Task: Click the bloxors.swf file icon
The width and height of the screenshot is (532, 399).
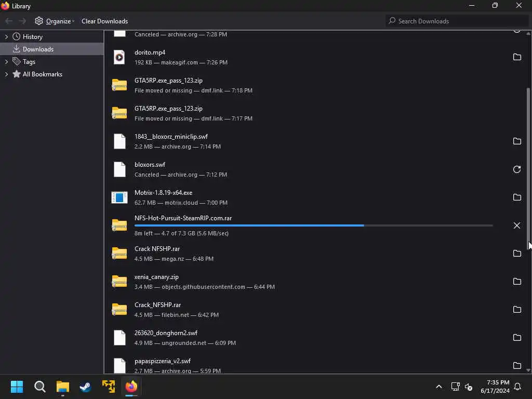Action: pyautogui.click(x=119, y=169)
